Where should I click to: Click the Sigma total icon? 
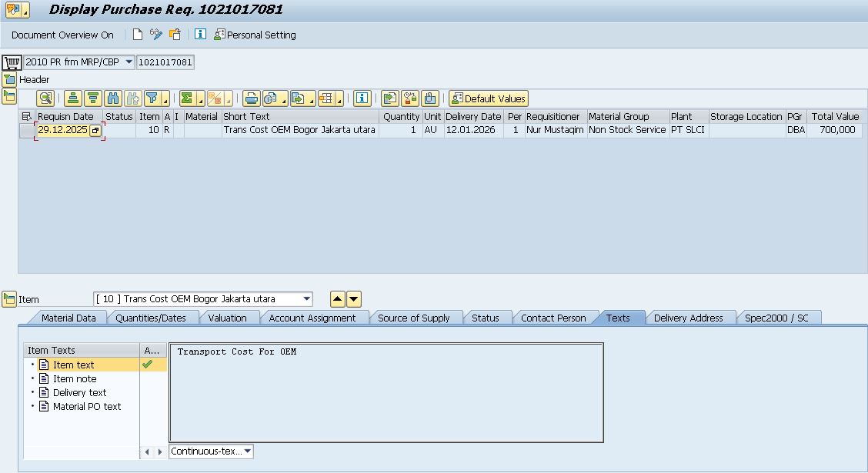pyautogui.click(x=187, y=98)
